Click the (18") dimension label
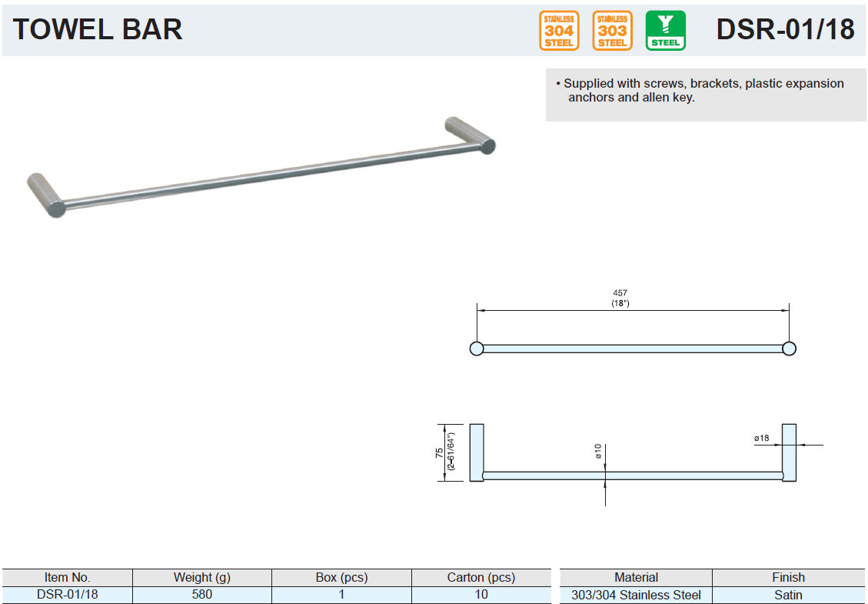Viewport: 868px width, 604px height. [x=620, y=303]
